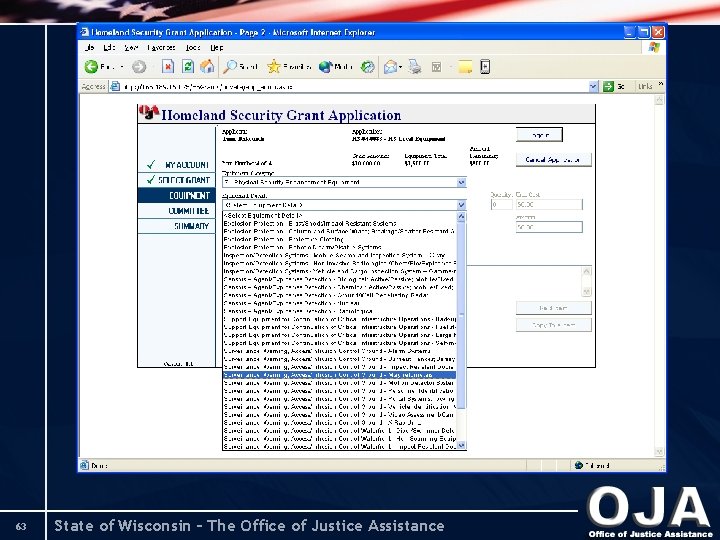Click the text area scroll-down arrow
The width and height of the screenshot is (720, 540).
tap(586, 291)
